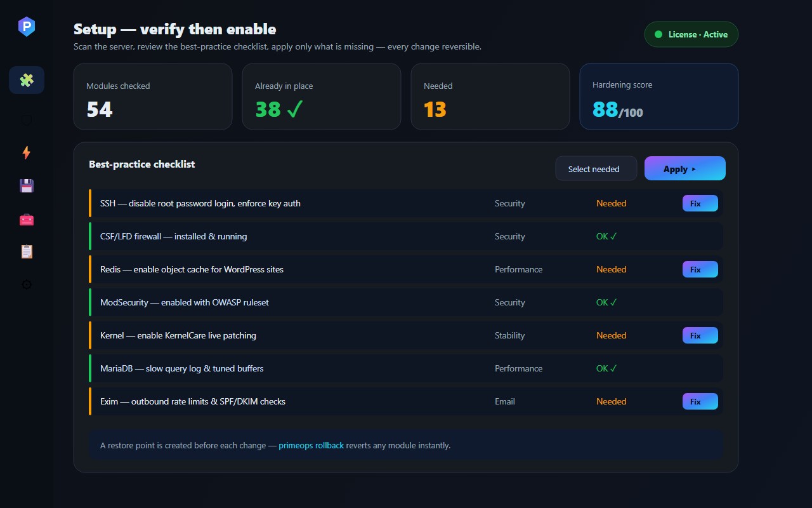Screen dimensions: 812x508
Task: Click the OK status for MariaDB
Action: pyautogui.click(x=606, y=368)
